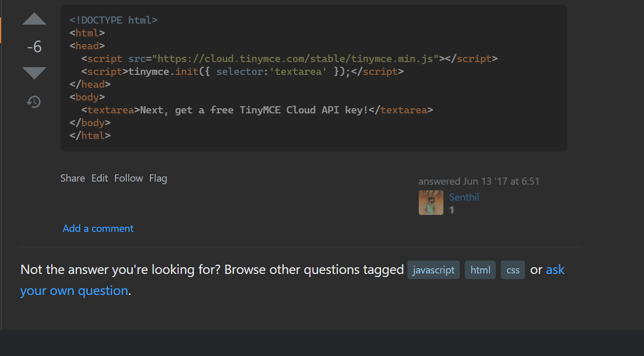Browse the html tag
This screenshot has height=356, width=644.
click(480, 270)
